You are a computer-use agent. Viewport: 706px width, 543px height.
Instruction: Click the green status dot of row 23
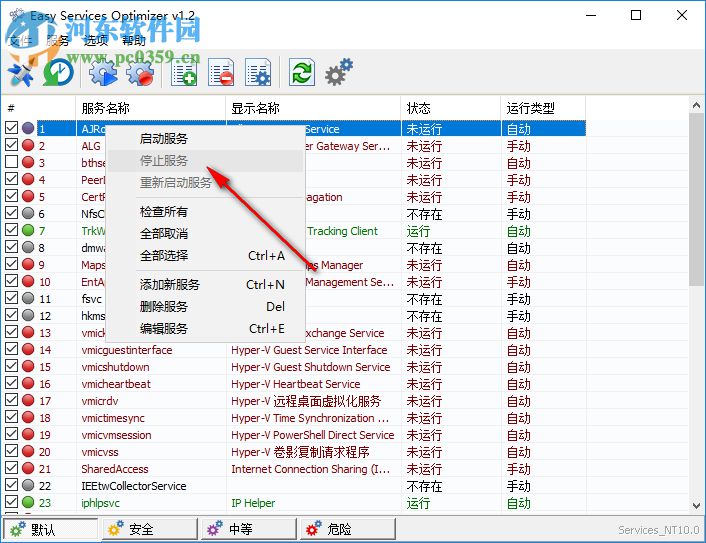click(28, 502)
